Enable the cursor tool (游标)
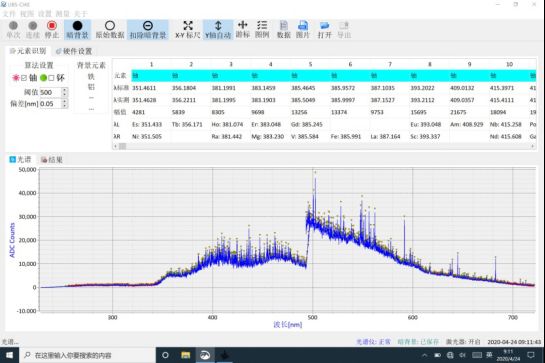 (243, 30)
